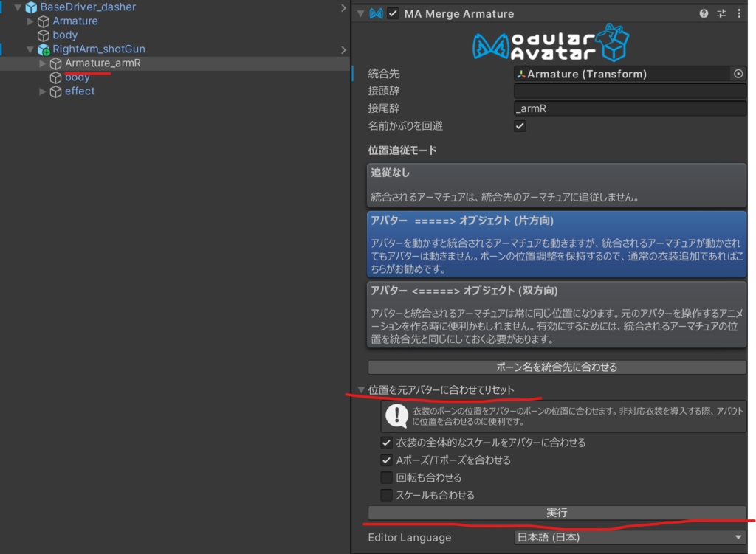756x554 pixels.
Task: Click the Editor Language label
Action: [409, 538]
